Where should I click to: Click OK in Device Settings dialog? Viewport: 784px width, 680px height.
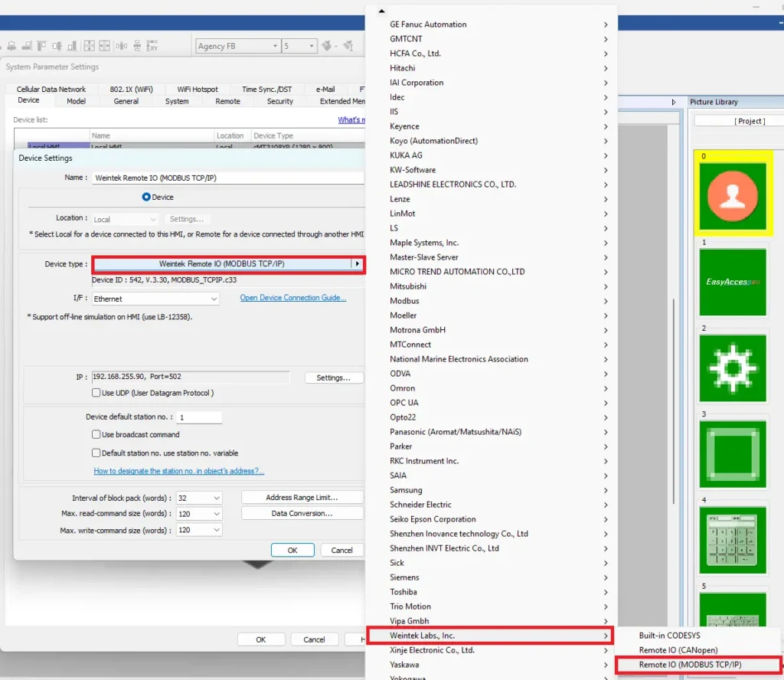pyautogui.click(x=292, y=550)
